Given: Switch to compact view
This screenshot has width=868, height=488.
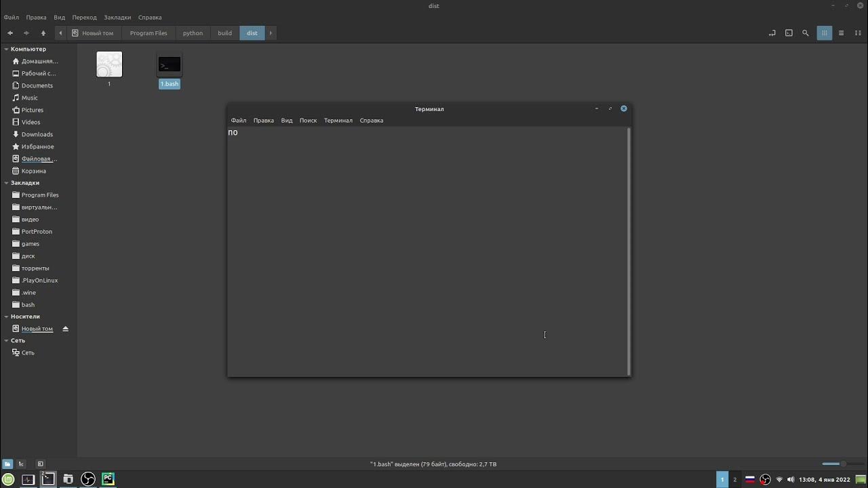Looking at the screenshot, I should pos(858,33).
